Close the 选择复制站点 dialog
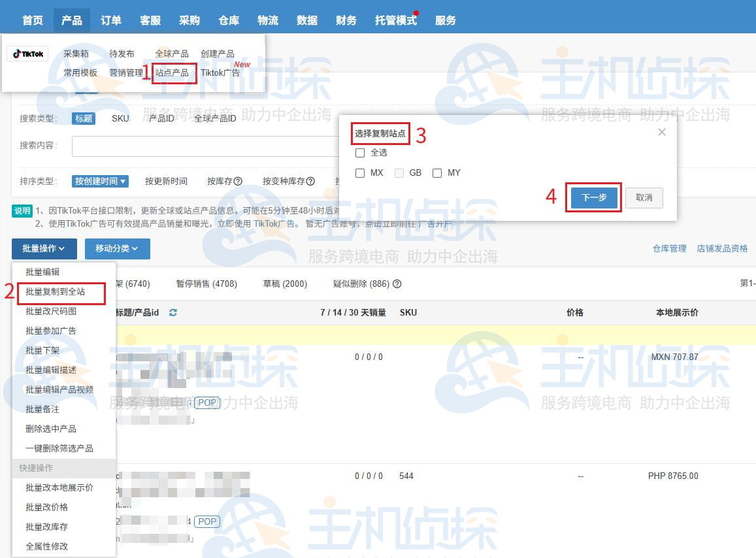The image size is (756, 558). [x=661, y=131]
